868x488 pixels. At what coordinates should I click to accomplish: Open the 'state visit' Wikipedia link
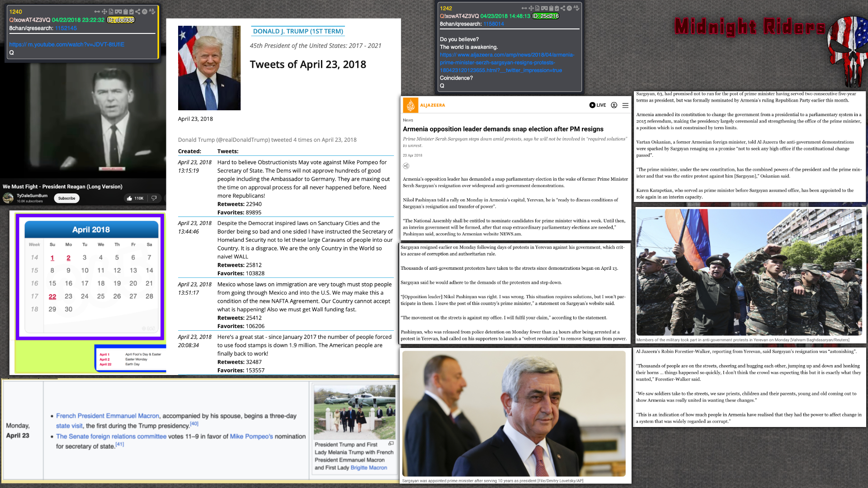pyautogui.click(x=69, y=426)
